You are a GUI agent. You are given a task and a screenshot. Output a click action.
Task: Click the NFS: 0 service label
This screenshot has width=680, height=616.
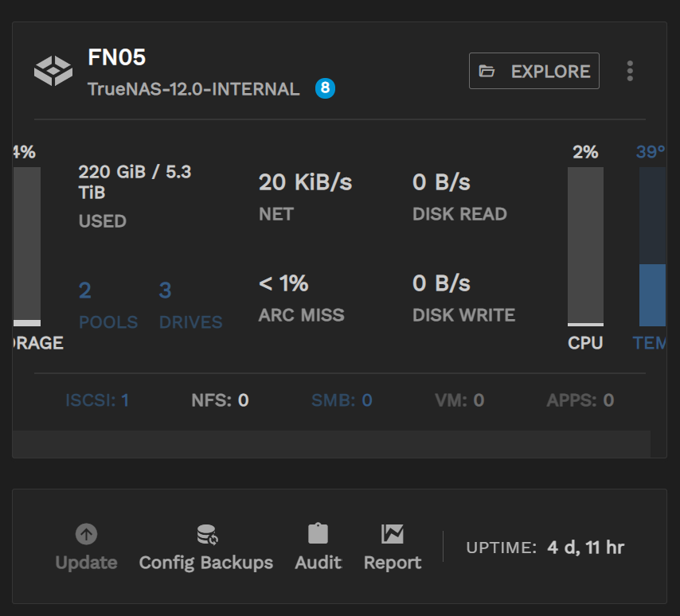point(220,400)
